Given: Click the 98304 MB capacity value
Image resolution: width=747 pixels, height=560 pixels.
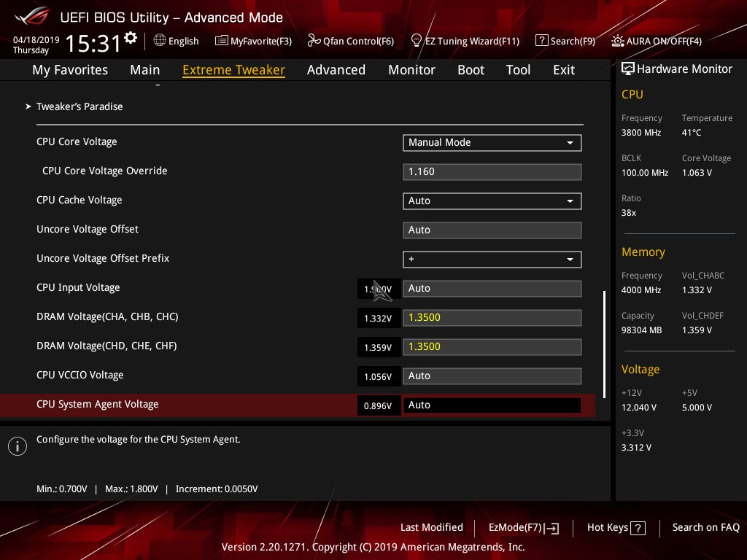Looking at the screenshot, I should tap(642, 330).
